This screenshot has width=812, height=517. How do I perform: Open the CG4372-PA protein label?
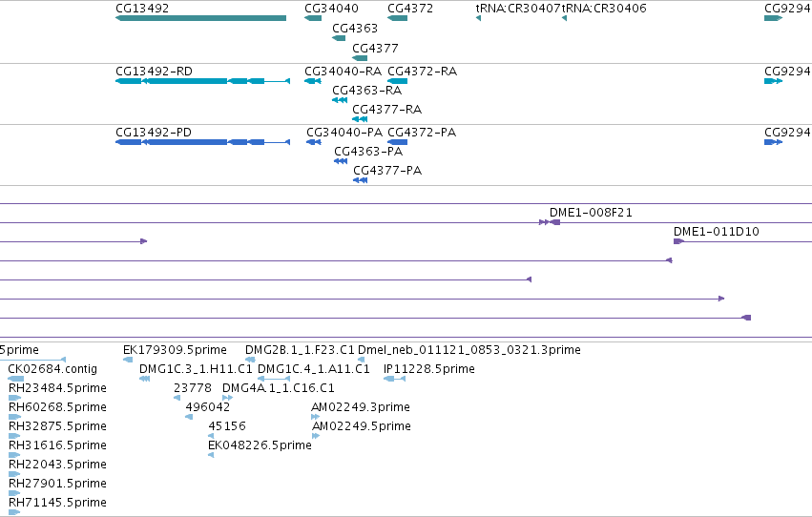coord(422,133)
